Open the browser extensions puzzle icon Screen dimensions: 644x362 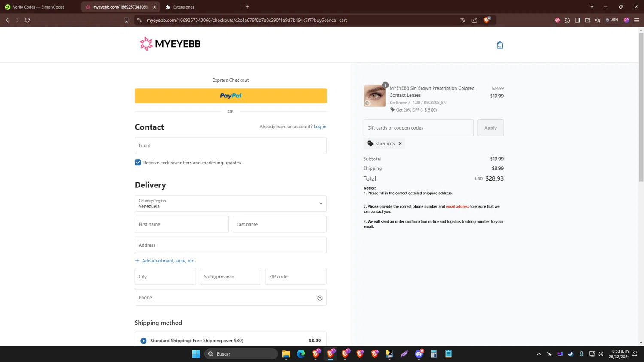point(568,20)
